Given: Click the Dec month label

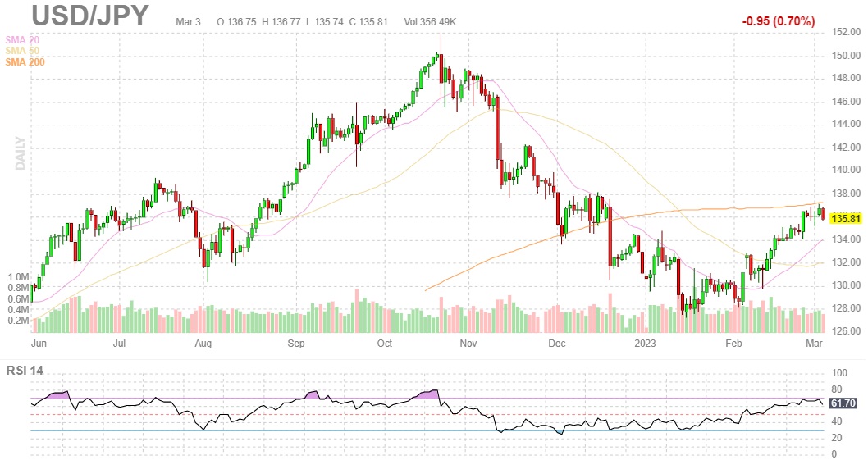Looking at the screenshot, I should point(557,344).
